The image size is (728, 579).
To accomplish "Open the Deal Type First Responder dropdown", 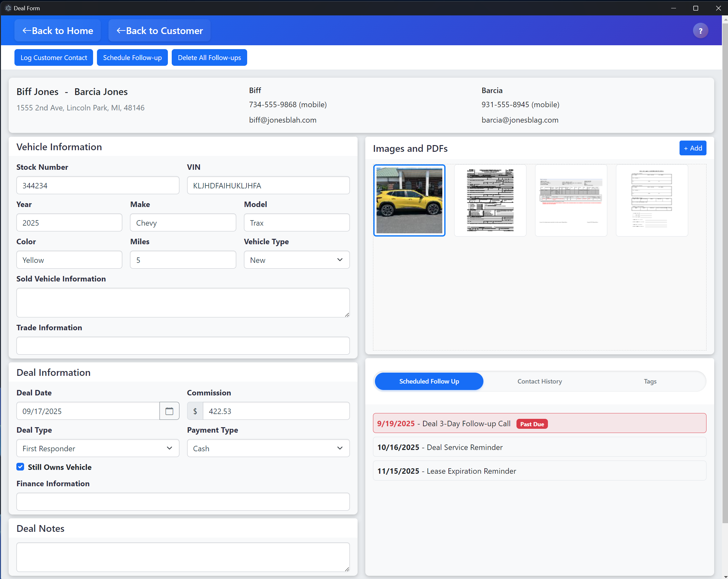I will tap(98, 448).
